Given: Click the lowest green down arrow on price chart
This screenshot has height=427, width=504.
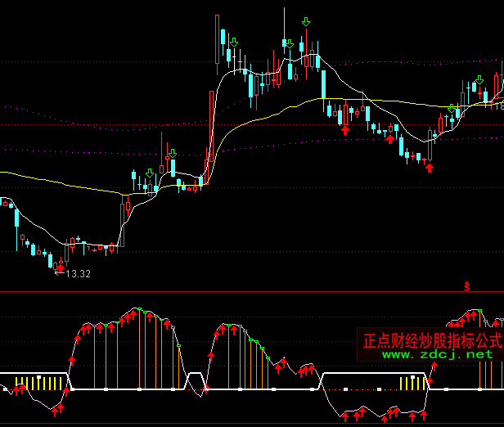Looking at the screenshot, I should [150, 173].
